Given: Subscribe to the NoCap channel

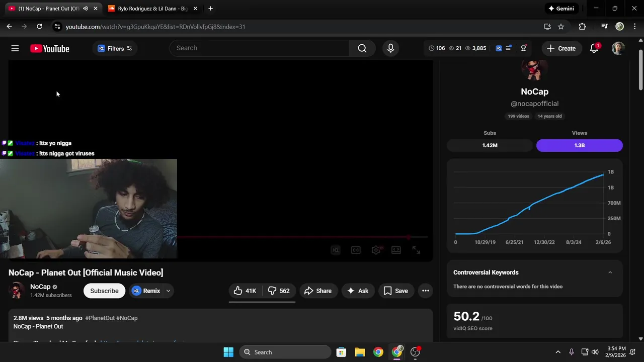Looking at the screenshot, I should (104, 291).
